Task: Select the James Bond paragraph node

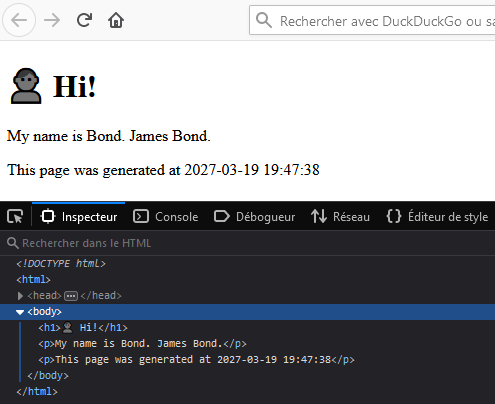Action: click(142, 344)
